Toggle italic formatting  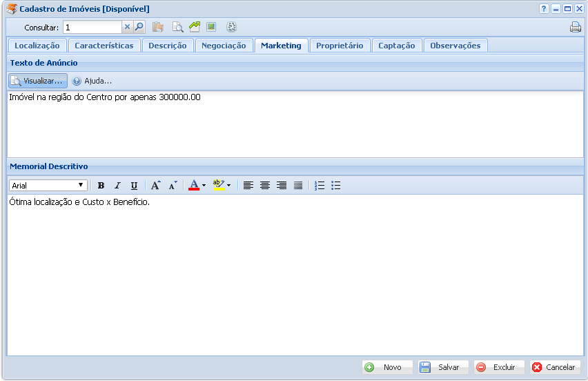point(117,186)
